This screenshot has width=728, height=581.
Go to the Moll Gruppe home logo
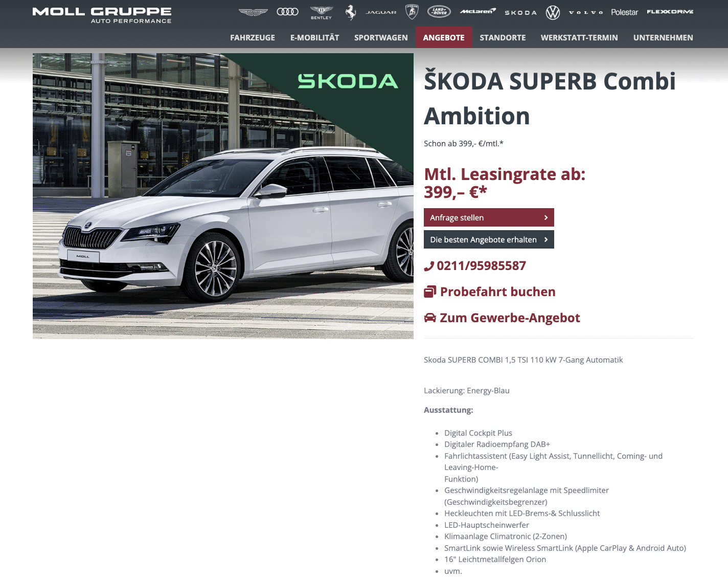(102, 15)
